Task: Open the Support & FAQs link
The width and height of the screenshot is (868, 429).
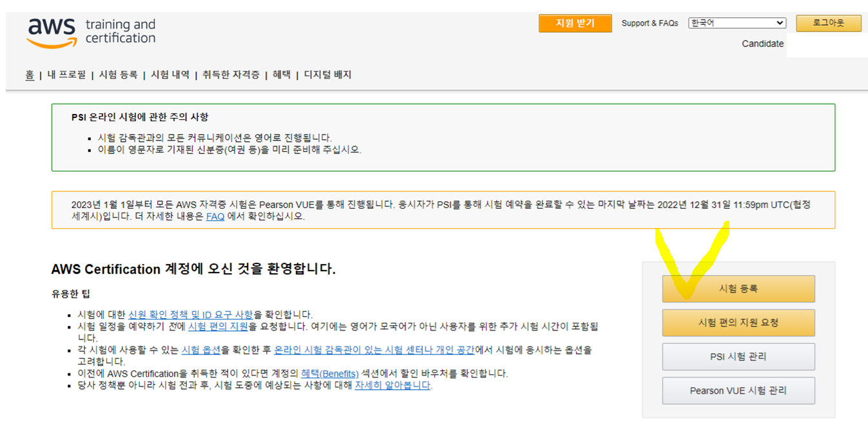Action: (x=650, y=23)
